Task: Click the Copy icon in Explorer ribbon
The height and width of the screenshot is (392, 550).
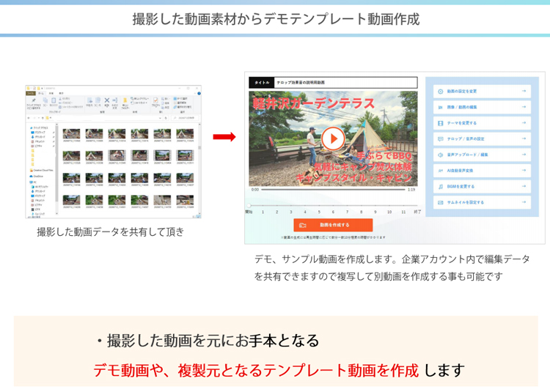Action: coord(45,100)
